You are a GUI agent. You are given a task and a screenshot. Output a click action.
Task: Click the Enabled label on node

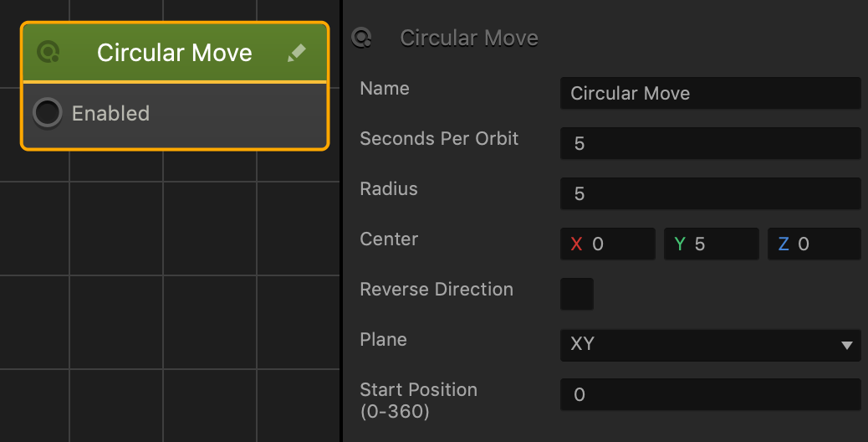coord(110,114)
